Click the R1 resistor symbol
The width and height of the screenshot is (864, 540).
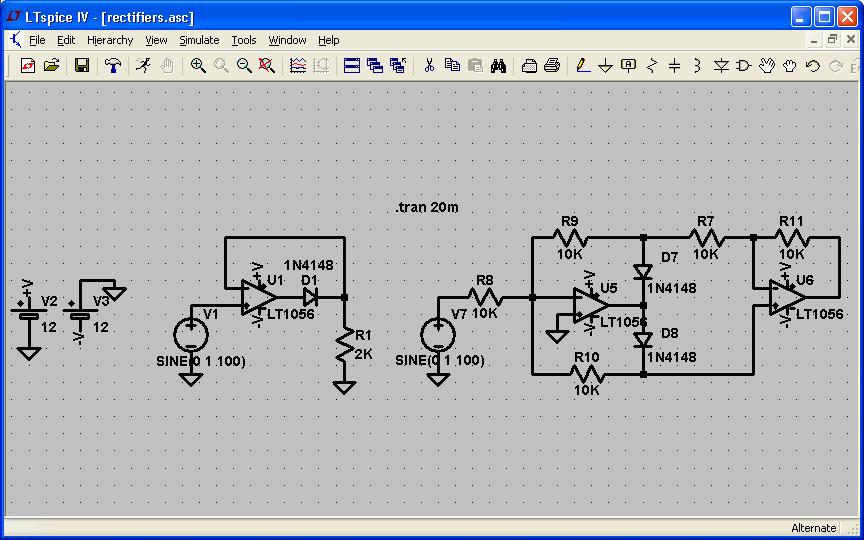(345, 346)
